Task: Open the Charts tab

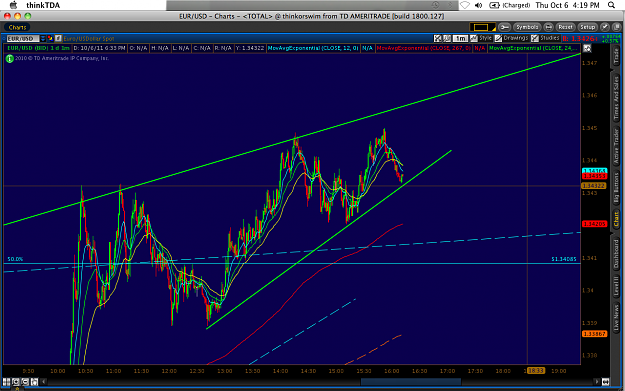Action: click(x=17, y=27)
